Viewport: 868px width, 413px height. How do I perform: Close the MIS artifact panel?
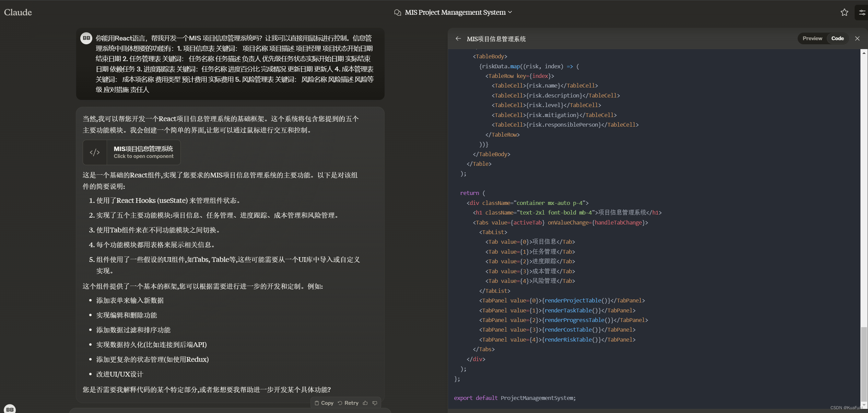click(x=857, y=38)
